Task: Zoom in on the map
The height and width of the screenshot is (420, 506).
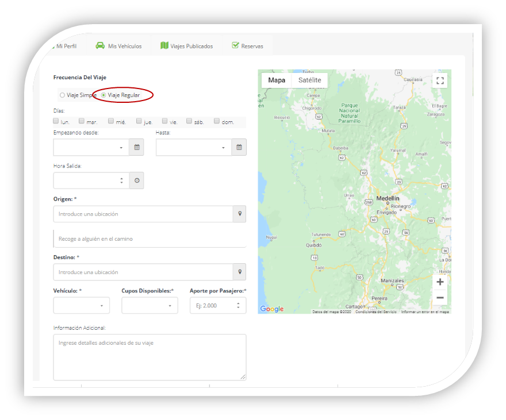Action: pos(440,282)
